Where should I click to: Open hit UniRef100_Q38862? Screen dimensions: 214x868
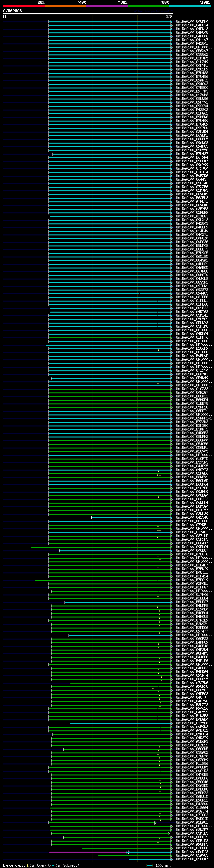click(192, 54)
